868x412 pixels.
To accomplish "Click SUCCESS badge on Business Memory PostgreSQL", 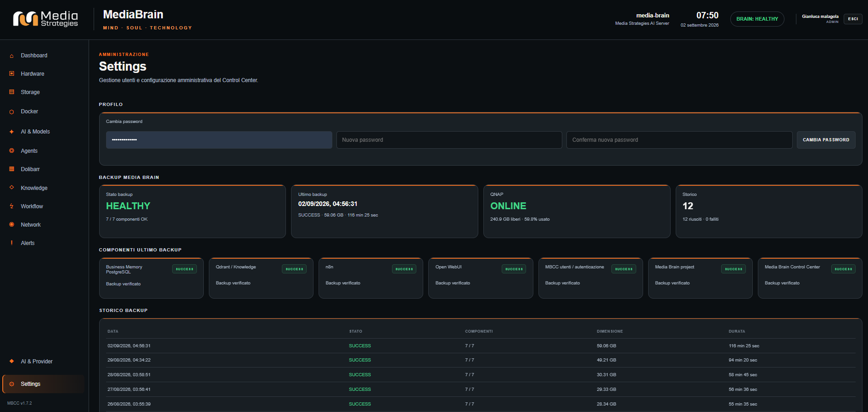I will (185, 269).
